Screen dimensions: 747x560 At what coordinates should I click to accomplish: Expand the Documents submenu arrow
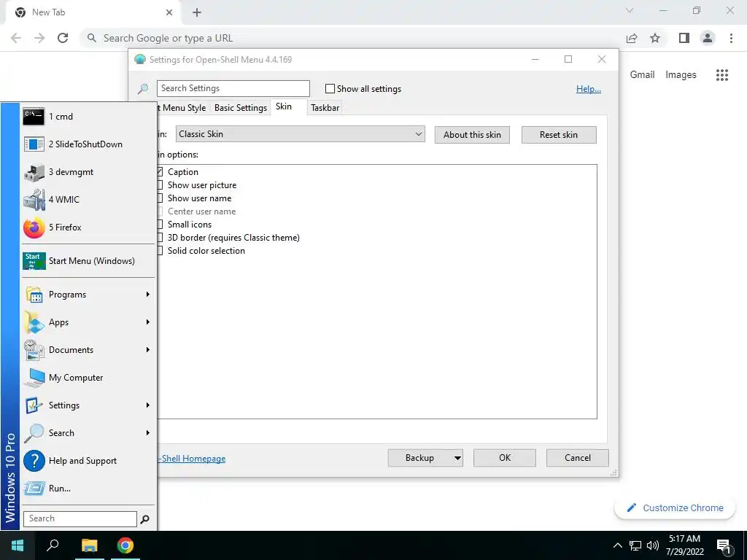pos(147,350)
